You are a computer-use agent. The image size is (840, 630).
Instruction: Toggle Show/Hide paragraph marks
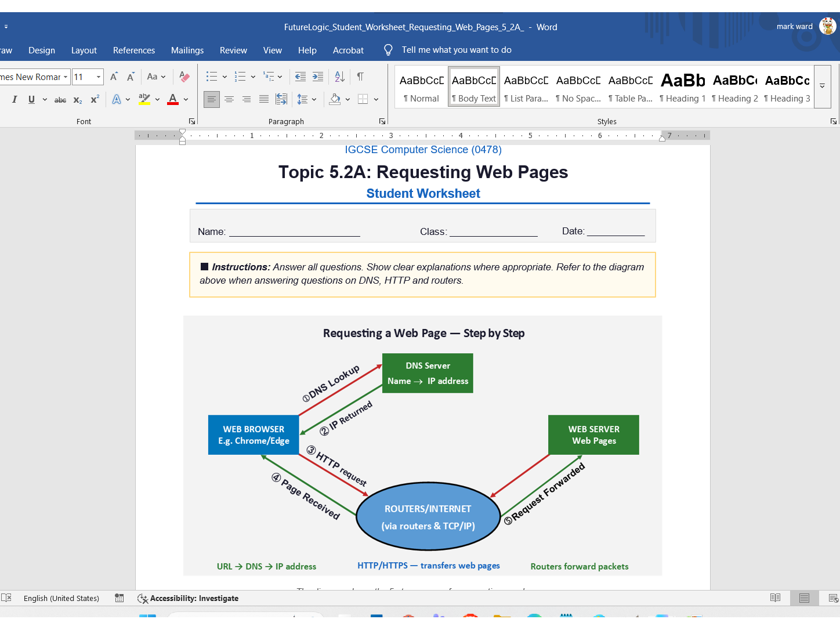pyautogui.click(x=360, y=77)
